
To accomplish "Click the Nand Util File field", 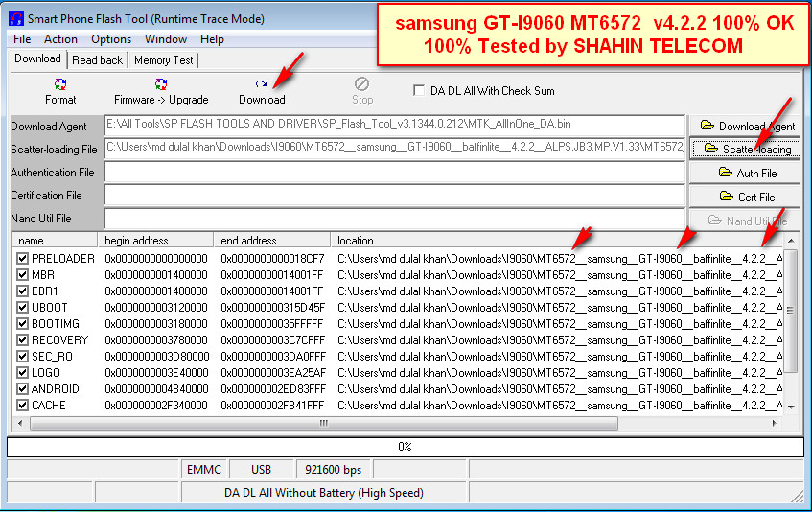I will point(395,219).
